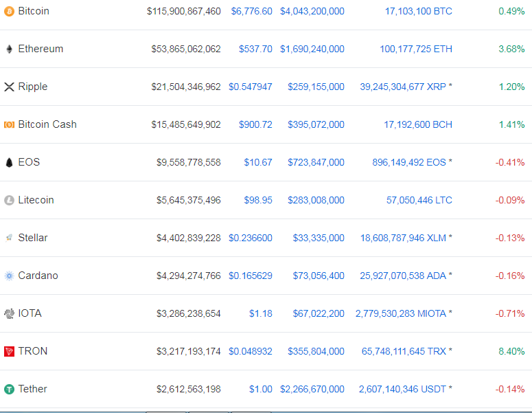Select Ethereum market cap $53,865,062,062
Screen dimensions: 532x413
point(186,49)
